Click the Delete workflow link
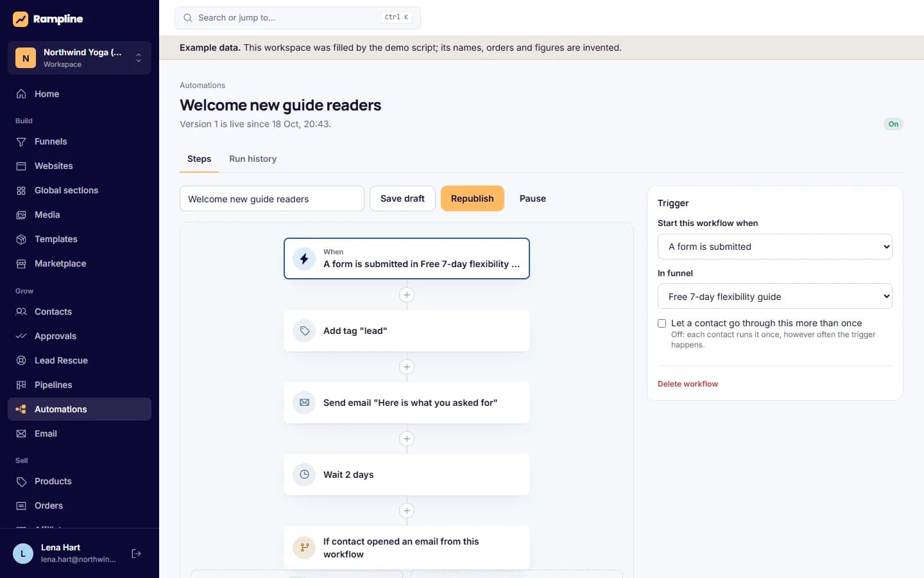 [688, 384]
